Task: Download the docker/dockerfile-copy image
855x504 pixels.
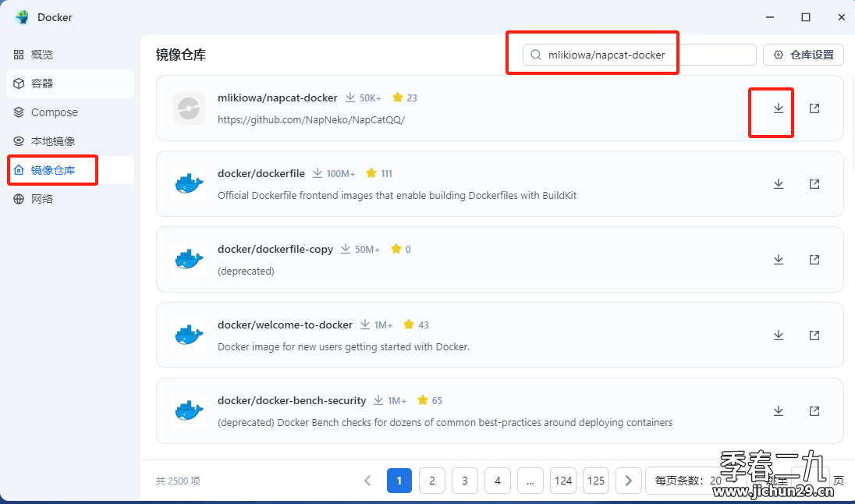Action: (778, 260)
